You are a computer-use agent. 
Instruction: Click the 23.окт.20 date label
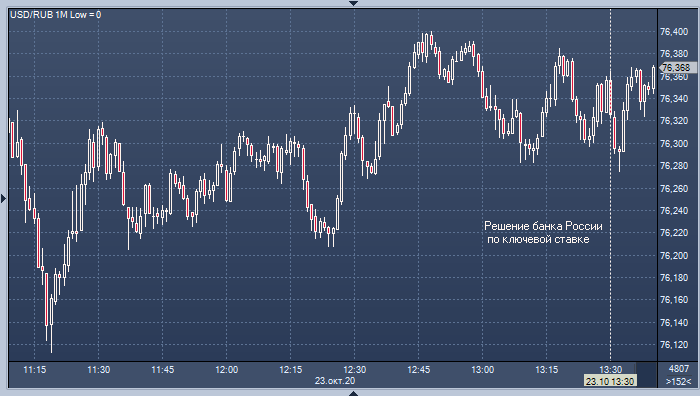335,381
